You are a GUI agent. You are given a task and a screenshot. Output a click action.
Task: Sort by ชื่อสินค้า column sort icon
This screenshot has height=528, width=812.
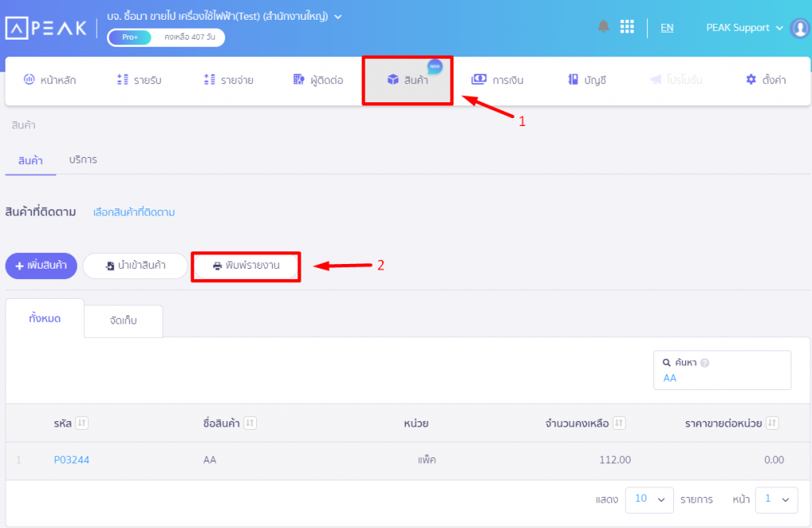[x=250, y=423]
